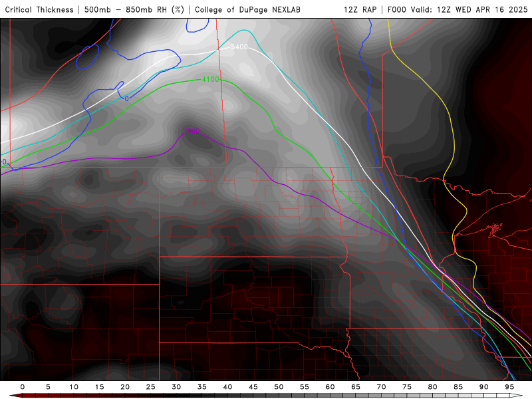Click the colorbar value 70

(x=381, y=387)
